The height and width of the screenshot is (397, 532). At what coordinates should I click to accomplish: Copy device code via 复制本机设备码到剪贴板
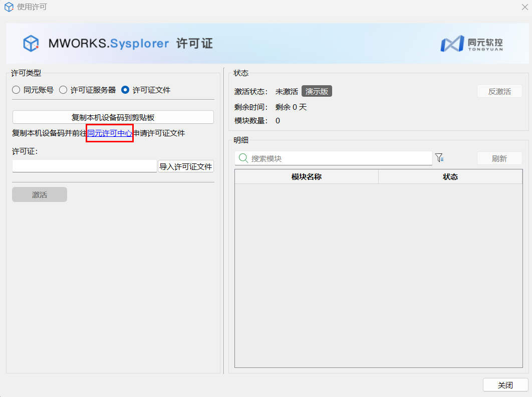[x=113, y=117]
